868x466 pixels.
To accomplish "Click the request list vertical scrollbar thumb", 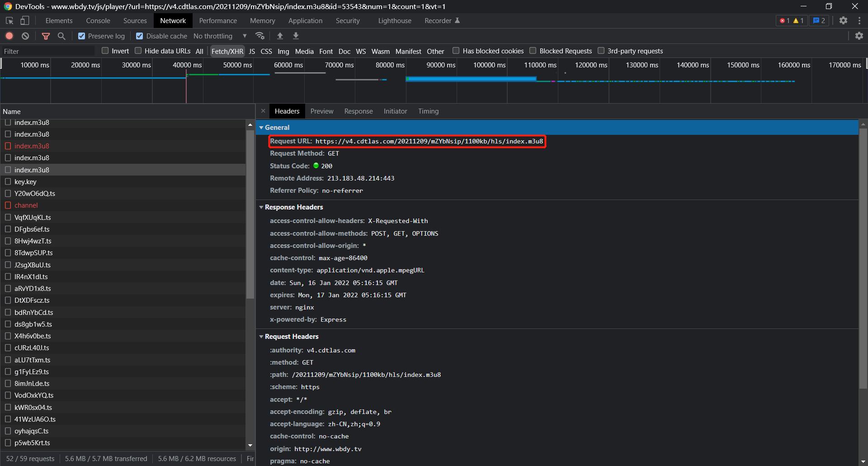I will pos(250,215).
